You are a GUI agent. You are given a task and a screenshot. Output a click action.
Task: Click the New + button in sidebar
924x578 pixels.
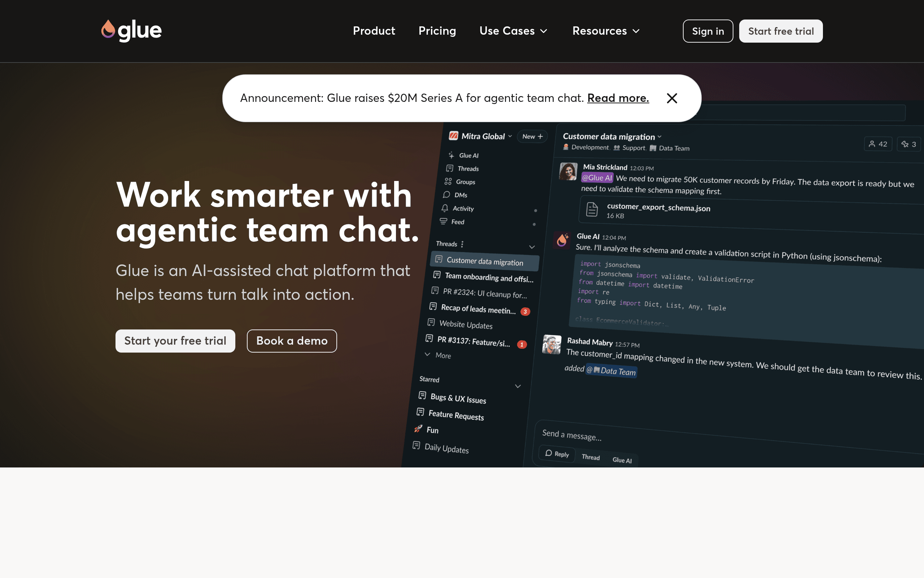point(532,137)
